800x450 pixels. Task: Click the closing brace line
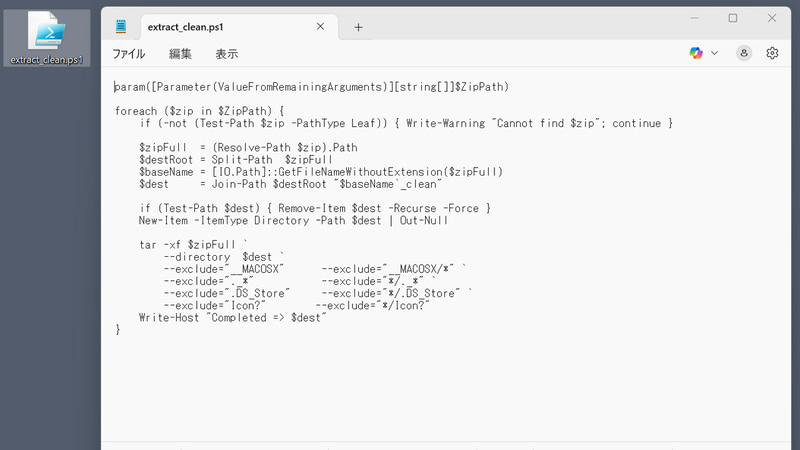coord(118,330)
